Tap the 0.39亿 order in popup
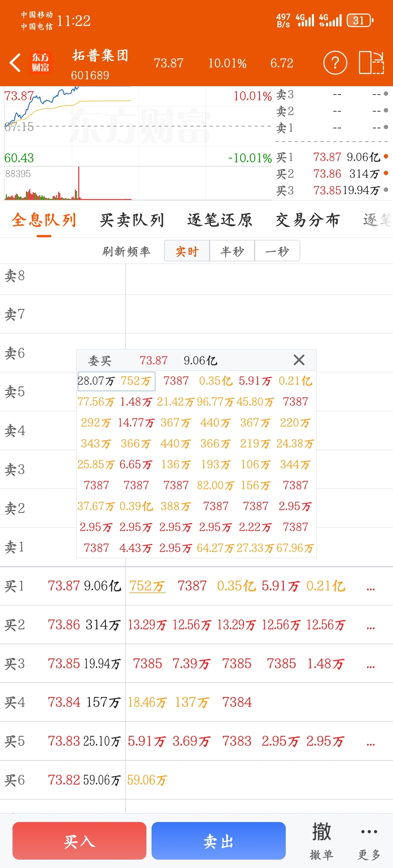 coord(136,506)
